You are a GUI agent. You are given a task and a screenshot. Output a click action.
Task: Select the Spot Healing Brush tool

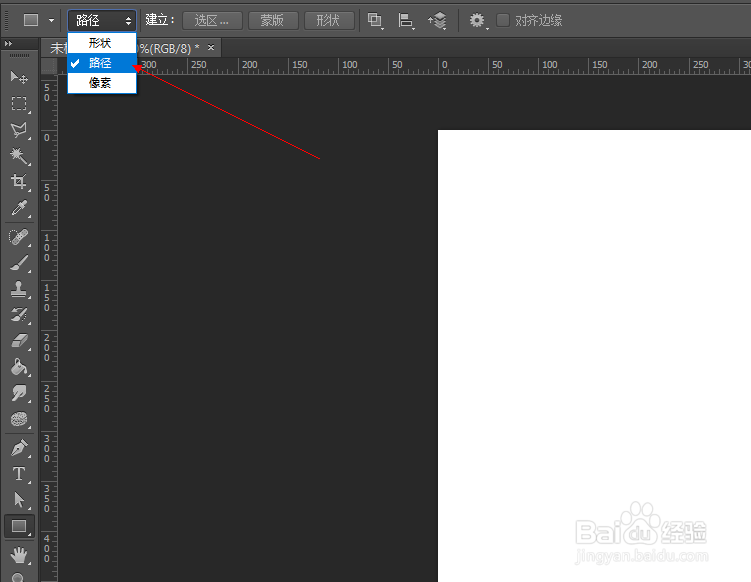[19, 237]
